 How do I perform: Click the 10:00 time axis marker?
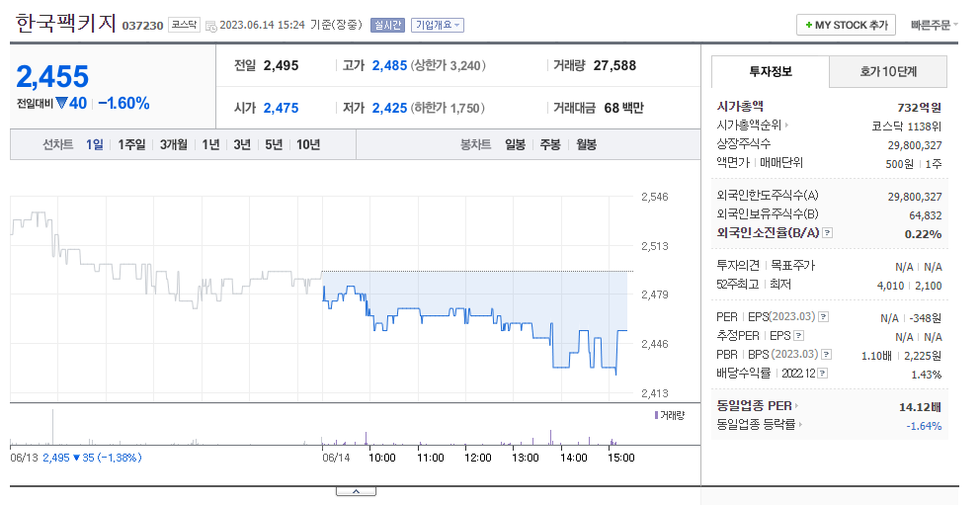[x=382, y=458]
